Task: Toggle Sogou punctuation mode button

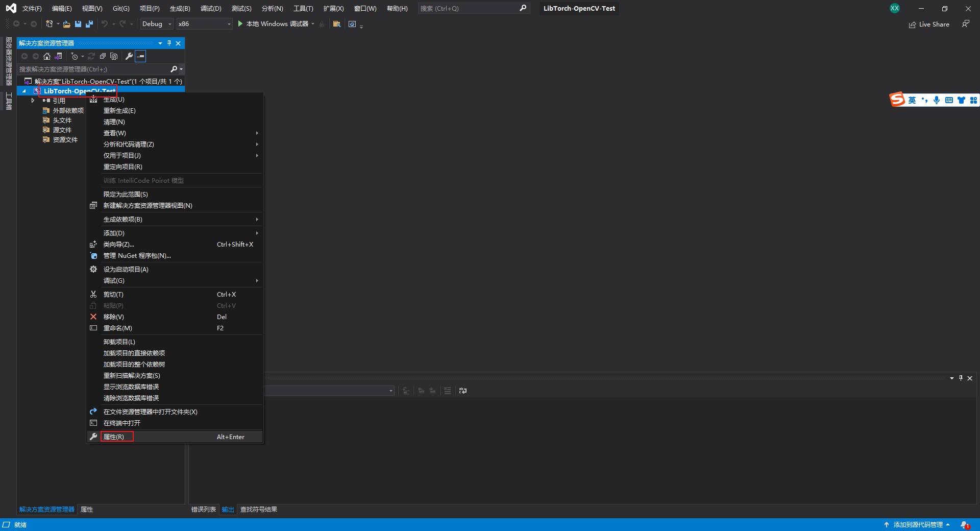Action: (x=924, y=100)
